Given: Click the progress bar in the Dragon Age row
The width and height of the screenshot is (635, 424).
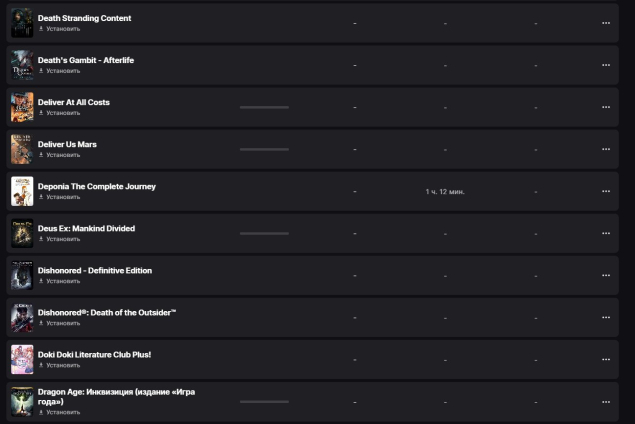Looking at the screenshot, I should coord(264,402).
